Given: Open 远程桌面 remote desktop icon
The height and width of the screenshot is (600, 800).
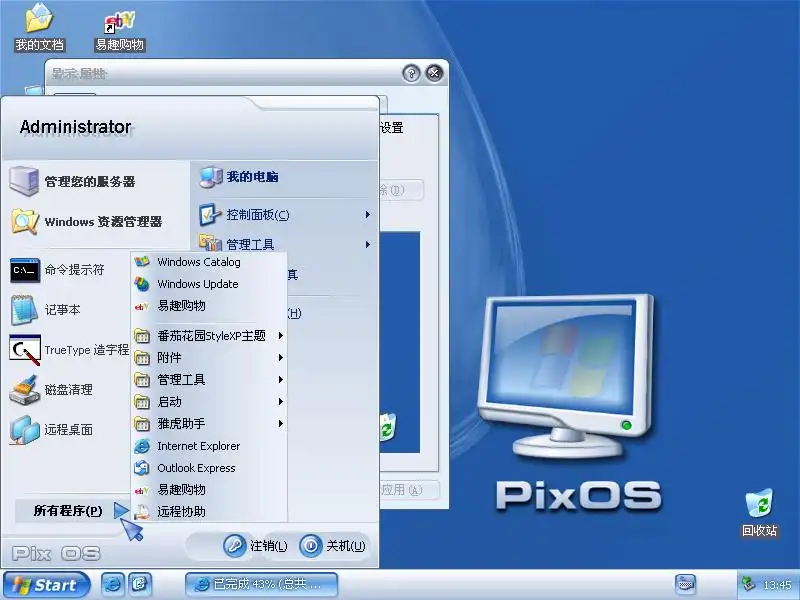Looking at the screenshot, I should 24,430.
